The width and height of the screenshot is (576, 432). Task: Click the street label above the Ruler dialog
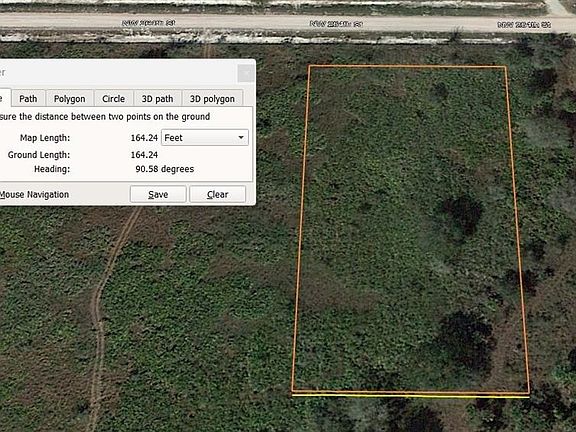[148, 23]
